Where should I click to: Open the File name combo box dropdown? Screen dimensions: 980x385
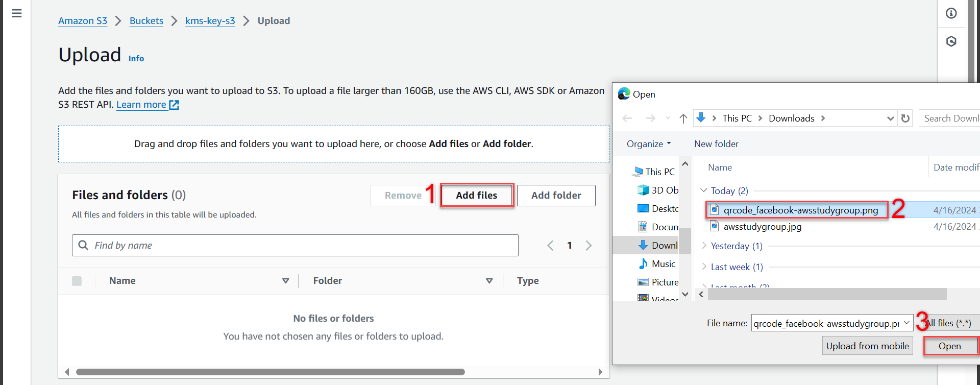pyautogui.click(x=906, y=323)
